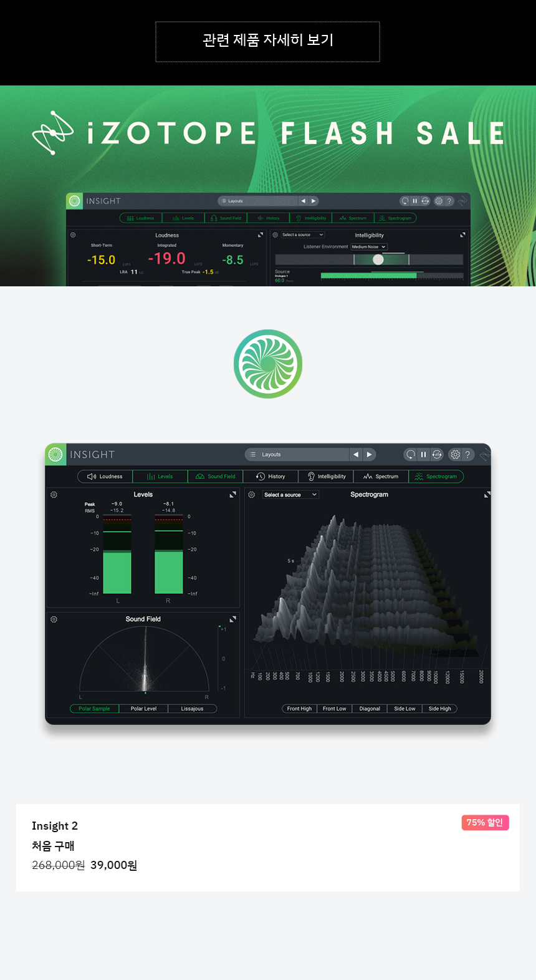Click the right channel level meter bar
The height and width of the screenshot is (980, 536).
tap(168, 555)
